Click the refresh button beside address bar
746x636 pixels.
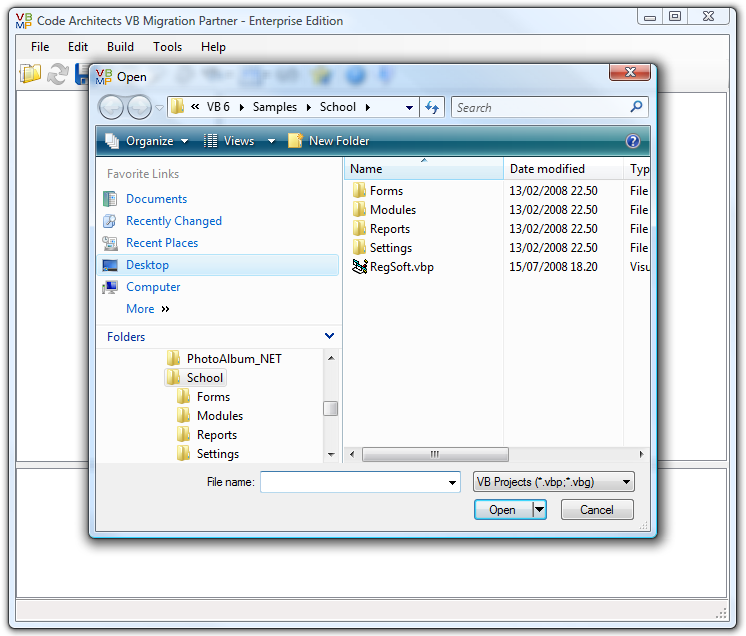click(x=432, y=108)
